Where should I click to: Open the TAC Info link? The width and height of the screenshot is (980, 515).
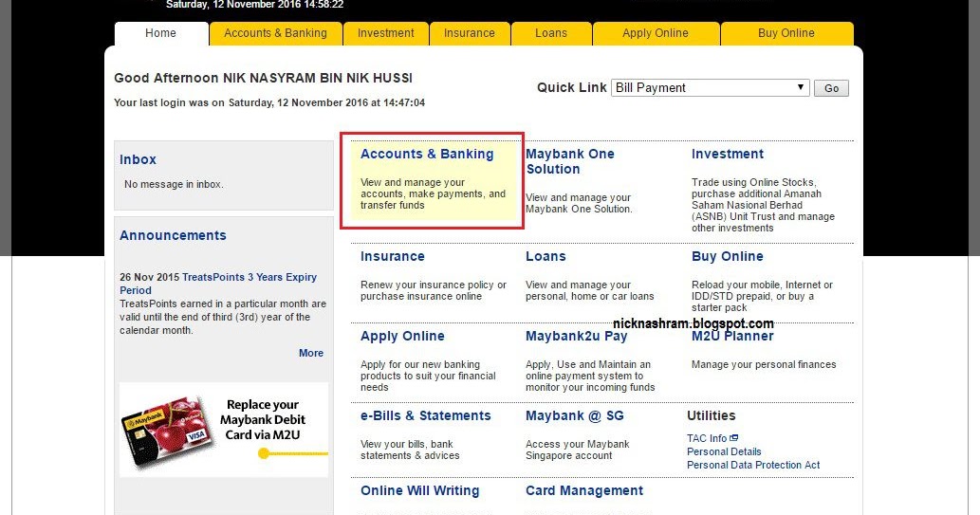tap(707, 438)
